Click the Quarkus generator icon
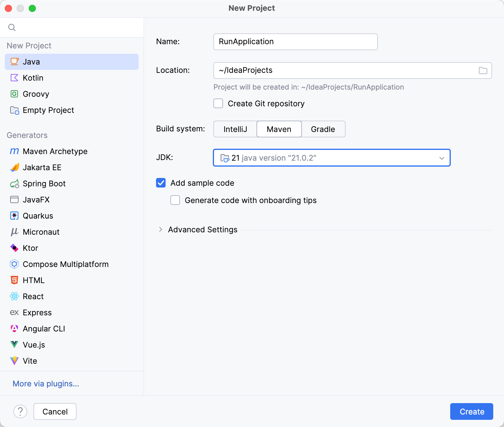Image resolution: width=504 pixels, height=427 pixels. (14, 216)
